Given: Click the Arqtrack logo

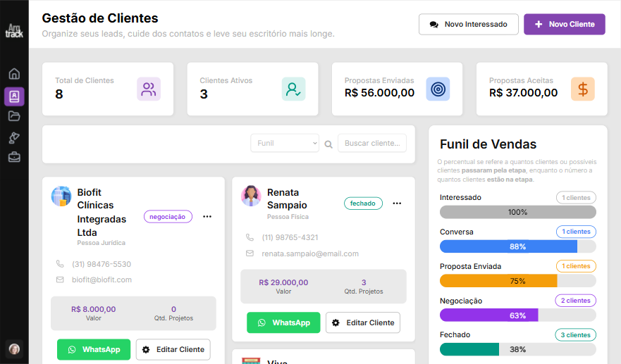Looking at the screenshot, I should (14, 31).
